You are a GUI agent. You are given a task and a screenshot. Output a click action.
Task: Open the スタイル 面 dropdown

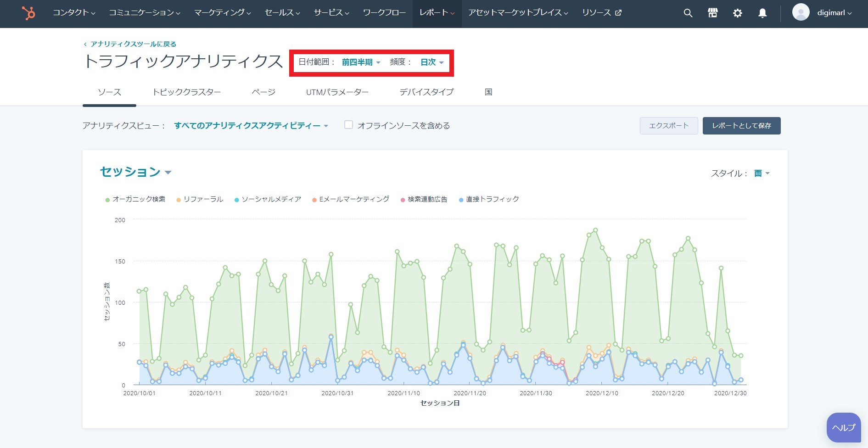(x=762, y=174)
